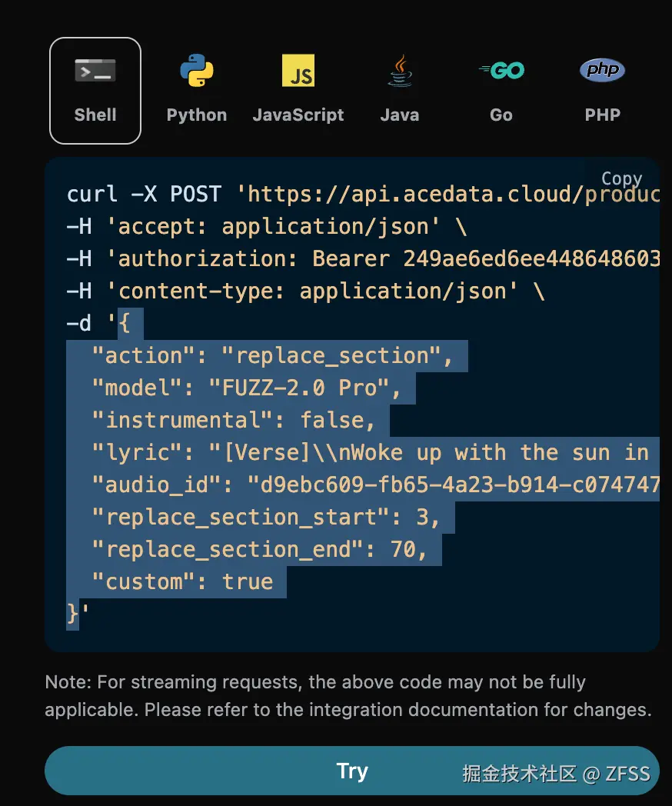Click the Java coffee cup icon
672x806 pixels.
[400, 70]
